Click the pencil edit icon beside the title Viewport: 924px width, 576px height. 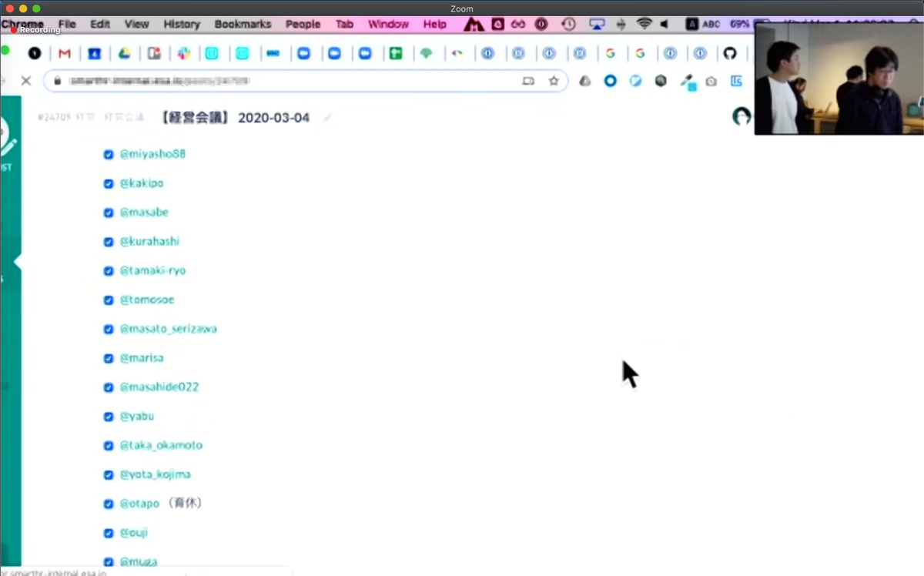coord(327,118)
